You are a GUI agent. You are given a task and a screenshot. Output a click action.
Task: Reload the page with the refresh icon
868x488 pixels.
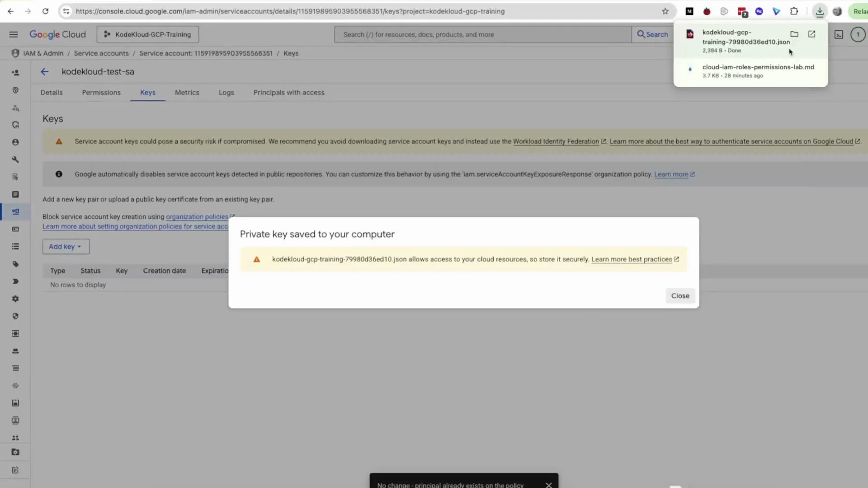pyautogui.click(x=45, y=11)
